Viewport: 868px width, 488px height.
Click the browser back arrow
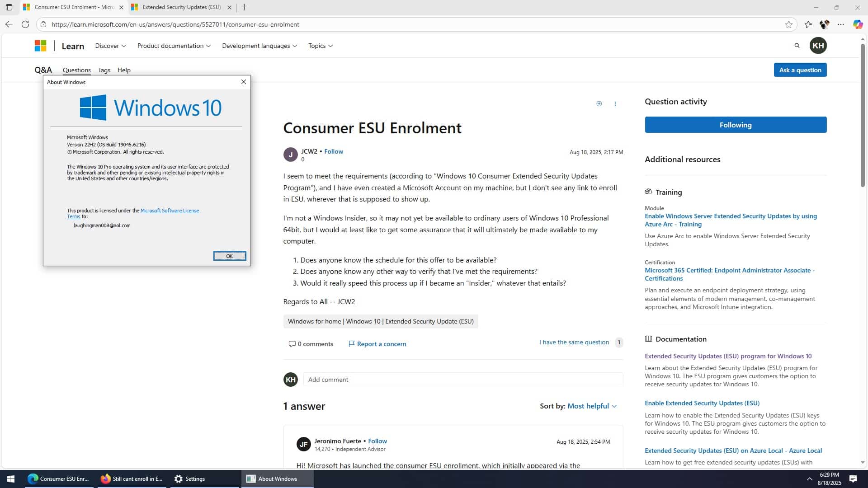pos(9,24)
